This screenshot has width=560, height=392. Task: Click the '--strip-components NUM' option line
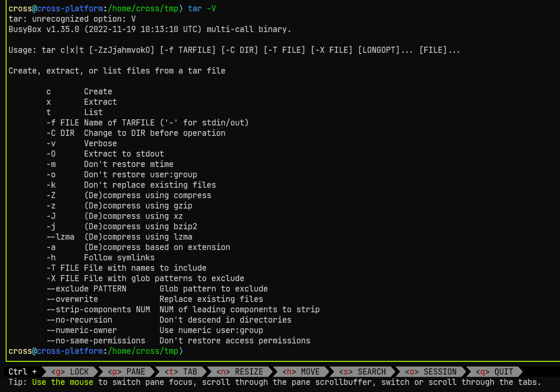pyautogui.click(x=183, y=309)
